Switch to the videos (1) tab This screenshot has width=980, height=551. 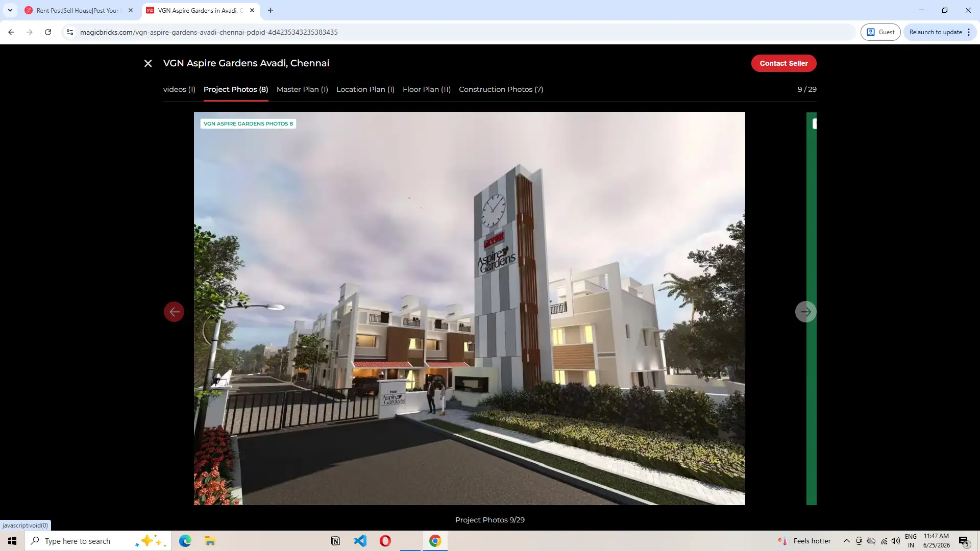click(x=179, y=89)
